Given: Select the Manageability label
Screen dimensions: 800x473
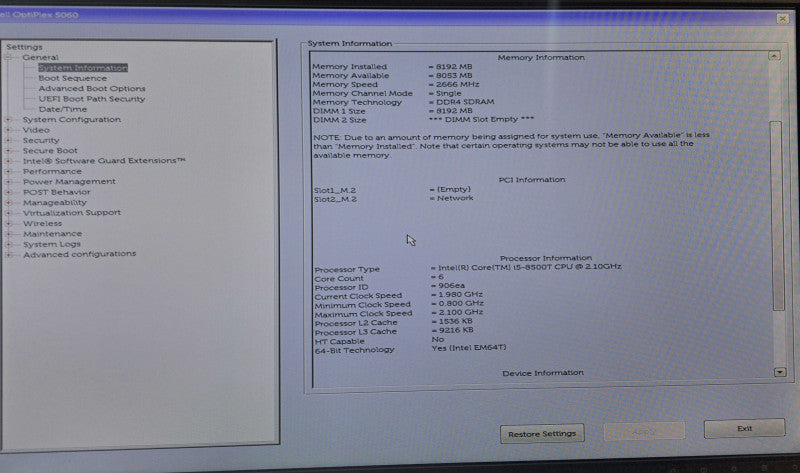Looking at the screenshot, I should coord(55,203).
